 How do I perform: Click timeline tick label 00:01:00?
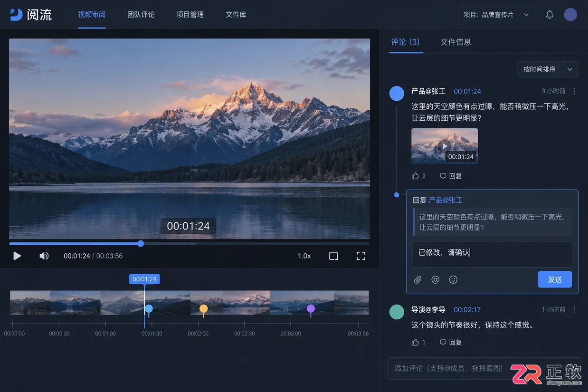click(x=105, y=334)
